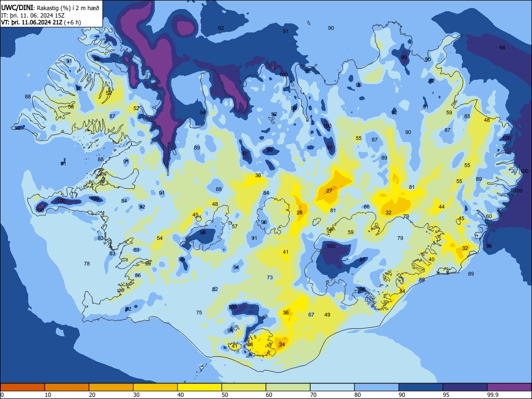Click the humidity value '75' on map

[x=199, y=312]
